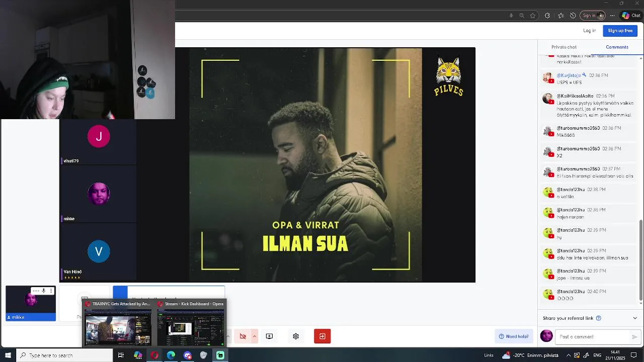This screenshot has height=362, width=644.
Task: Click the 'ILMAN SUA' title on the stream
Action: coord(305,244)
